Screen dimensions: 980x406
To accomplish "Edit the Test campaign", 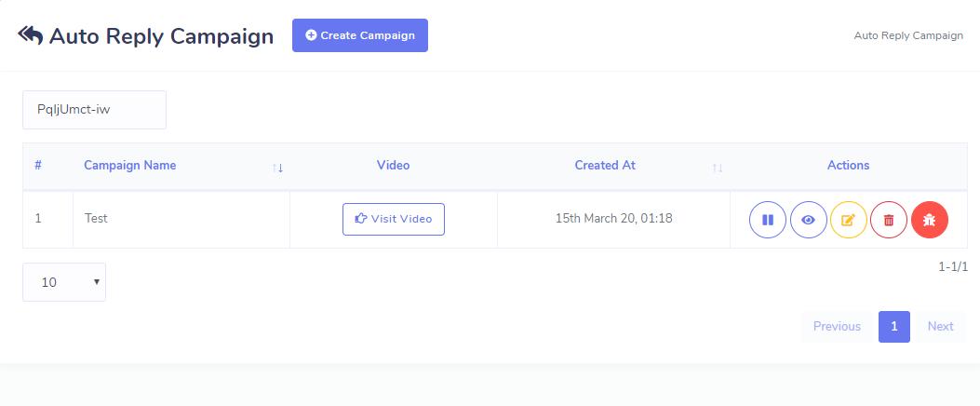I will [849, 220].
